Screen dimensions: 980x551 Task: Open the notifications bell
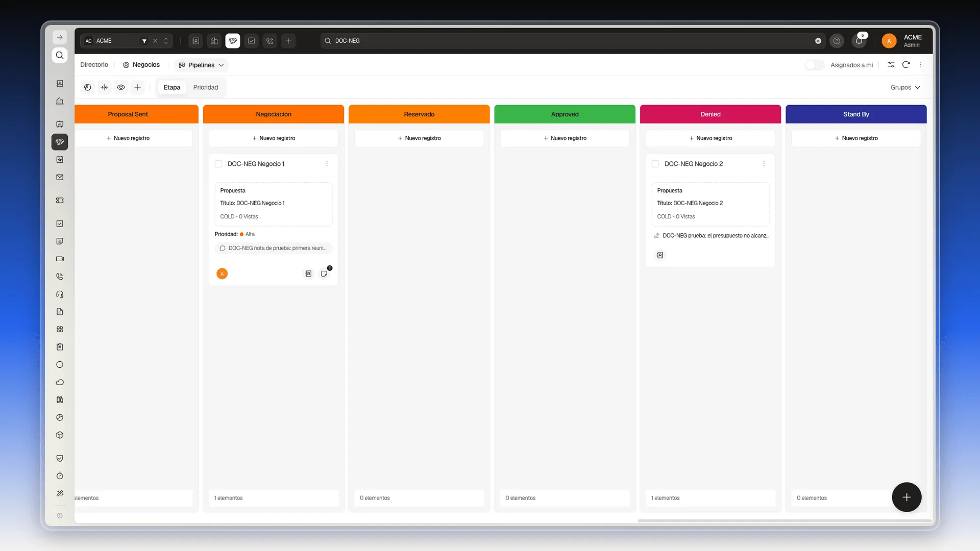click(859, 41)
